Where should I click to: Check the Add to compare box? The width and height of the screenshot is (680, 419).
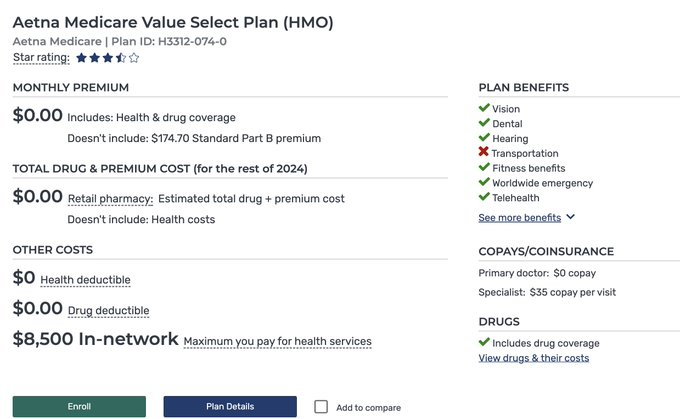coord(321,407)
